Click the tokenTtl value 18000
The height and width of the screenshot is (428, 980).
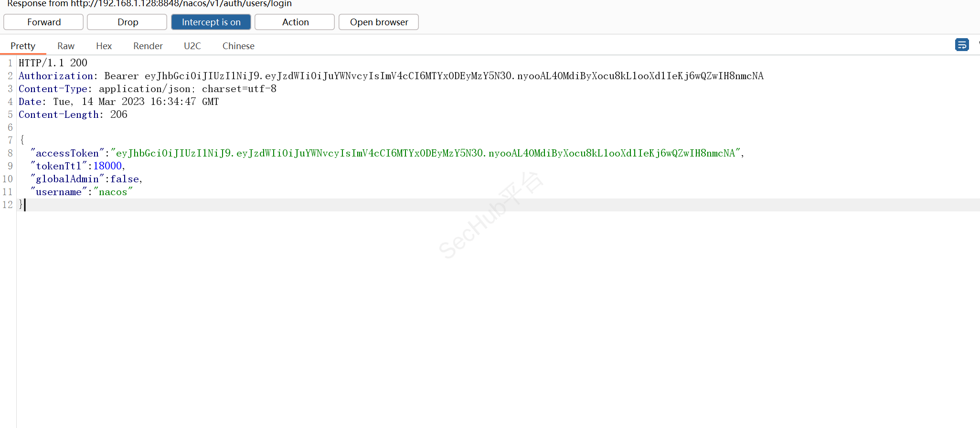point(107,166)
